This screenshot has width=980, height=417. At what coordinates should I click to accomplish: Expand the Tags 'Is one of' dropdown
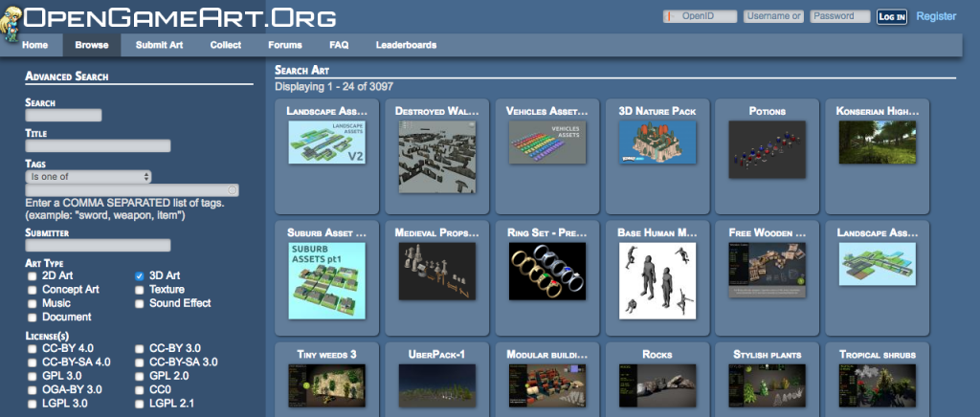point(89,177)
